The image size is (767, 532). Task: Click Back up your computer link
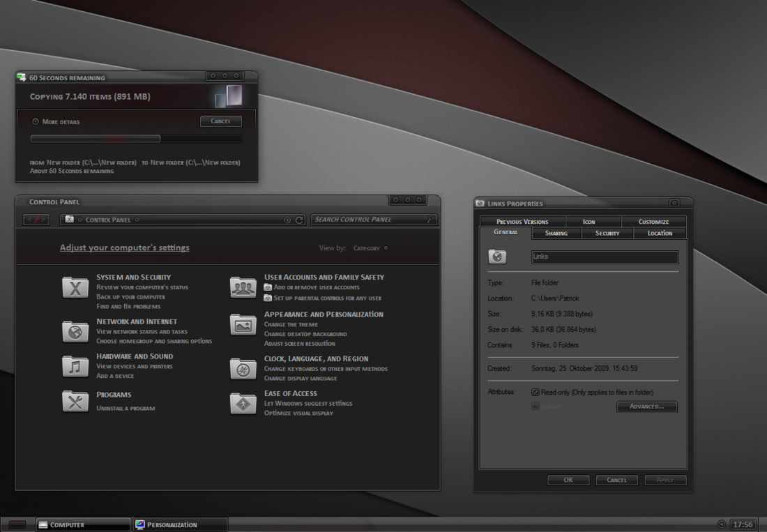coord(130,297)
